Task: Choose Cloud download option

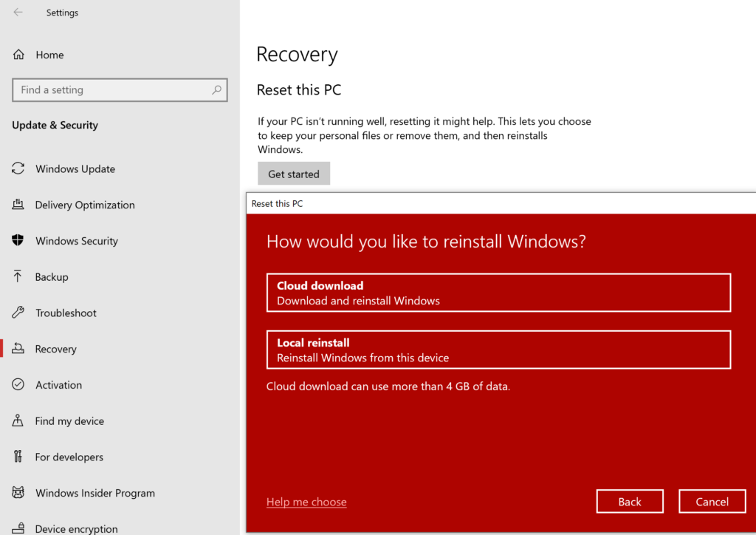Action: coord(498,293)
